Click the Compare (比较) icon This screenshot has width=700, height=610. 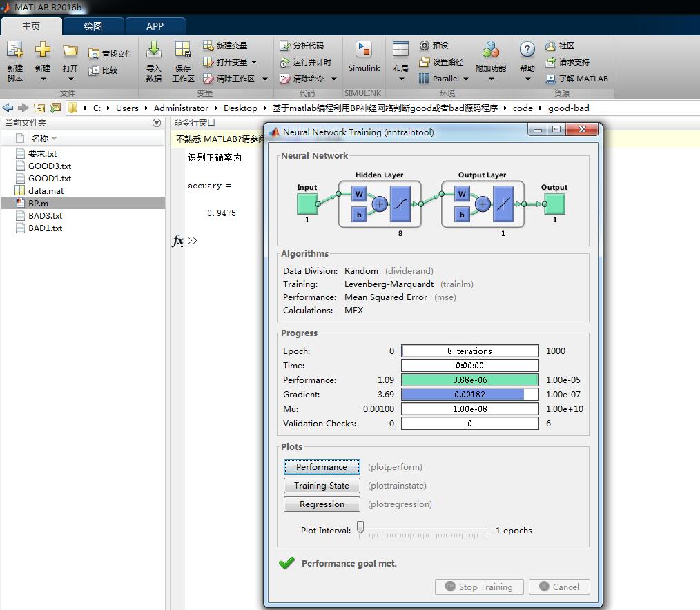tap(94, 70)
